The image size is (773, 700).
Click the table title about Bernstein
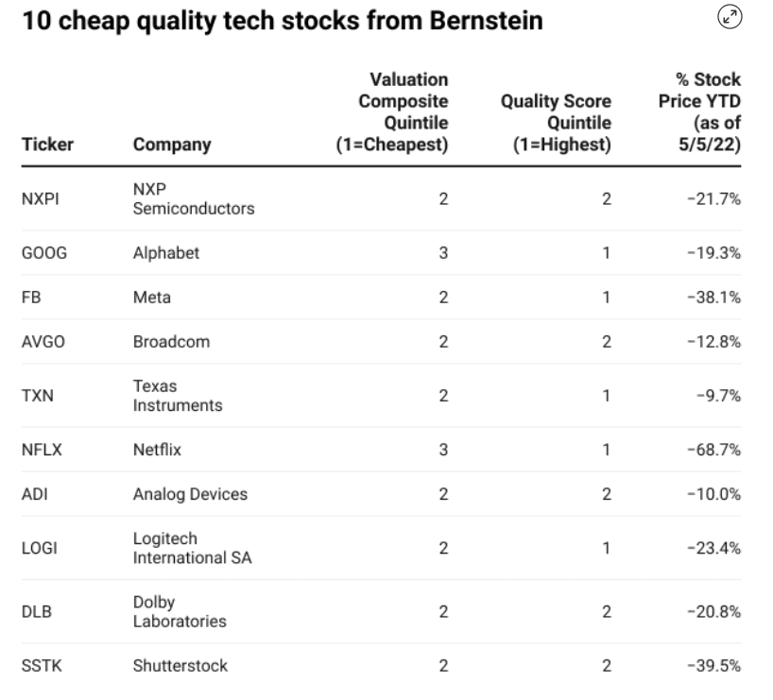[x=282, y=20]
